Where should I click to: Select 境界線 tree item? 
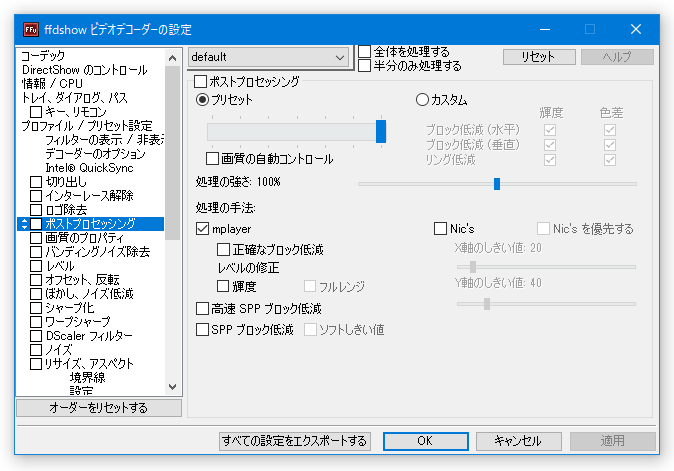tap(88, 378)
